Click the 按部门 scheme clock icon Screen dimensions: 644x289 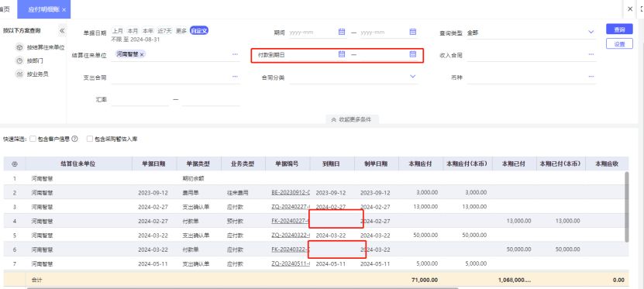[19, 60]
